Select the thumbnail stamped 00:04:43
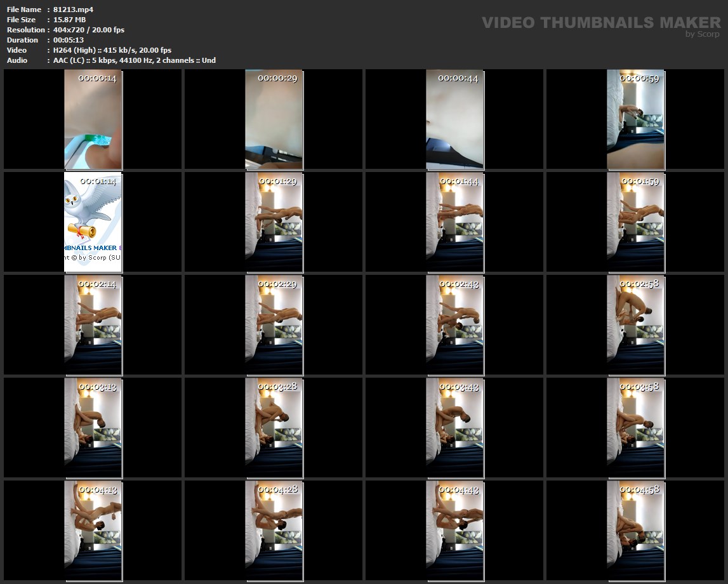This screenshot has width=728, height=584. [x=455, y=531]
